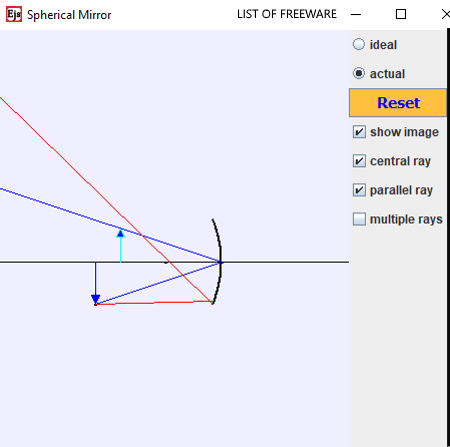450x447 pixels.
Task: Toggle the central ray checkbox
Action: click(x=359, y=161)
